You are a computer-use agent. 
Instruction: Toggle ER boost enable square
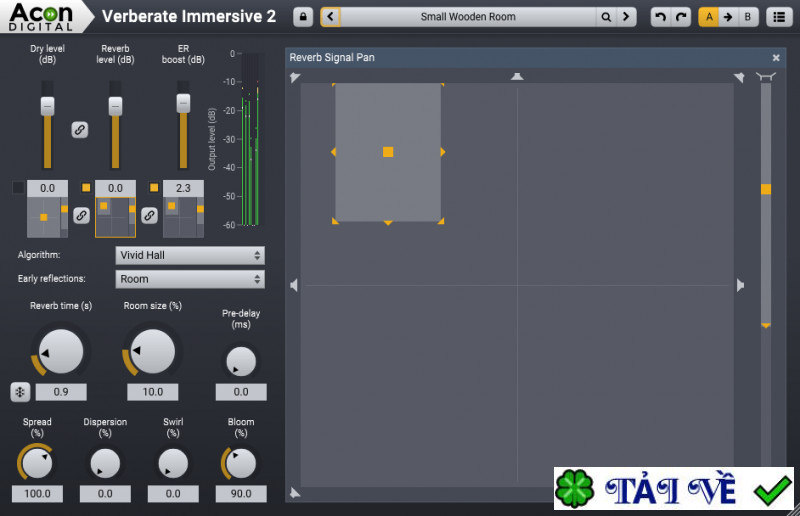coord(154,187)
